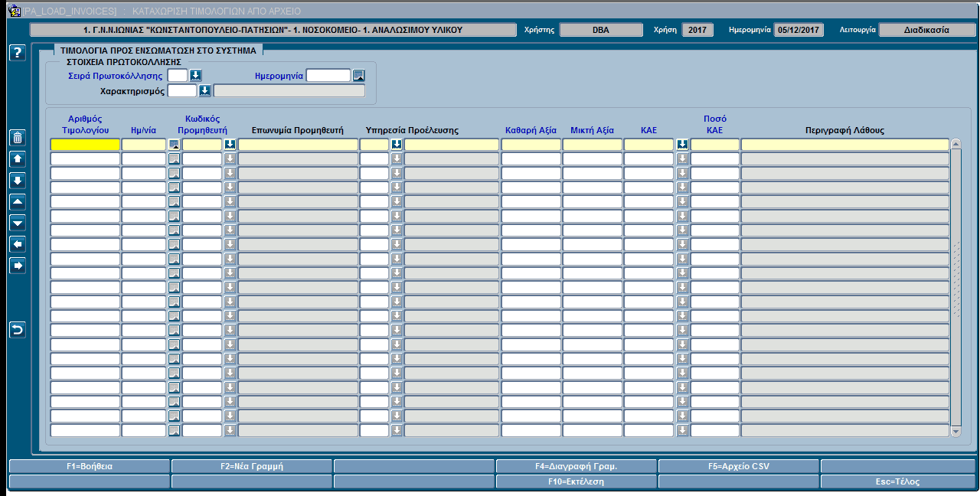Focus Υπηρεσία Προέλευσης code in highlighted row
The width and height of the screenshot is (980, 496).
click(374, 144)
